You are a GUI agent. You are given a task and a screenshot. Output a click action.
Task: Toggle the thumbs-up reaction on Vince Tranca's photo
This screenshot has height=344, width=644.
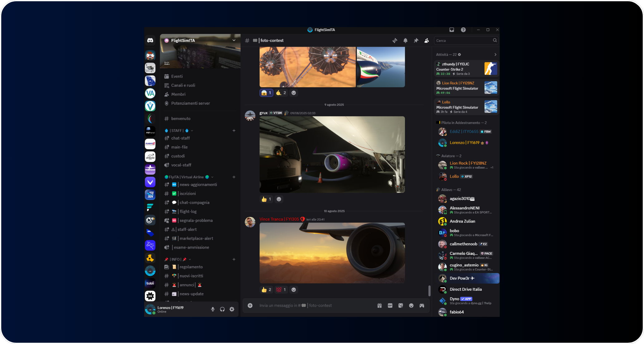click(266, 289)
